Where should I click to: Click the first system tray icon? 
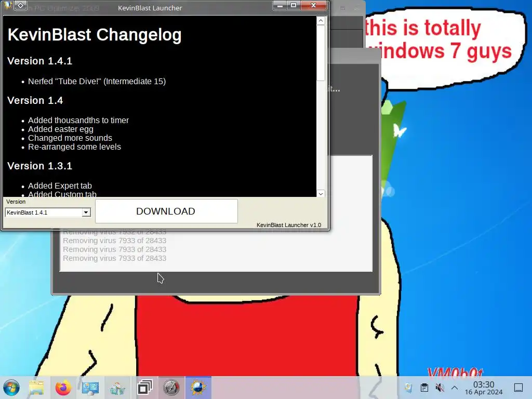(x=409, y=388)
